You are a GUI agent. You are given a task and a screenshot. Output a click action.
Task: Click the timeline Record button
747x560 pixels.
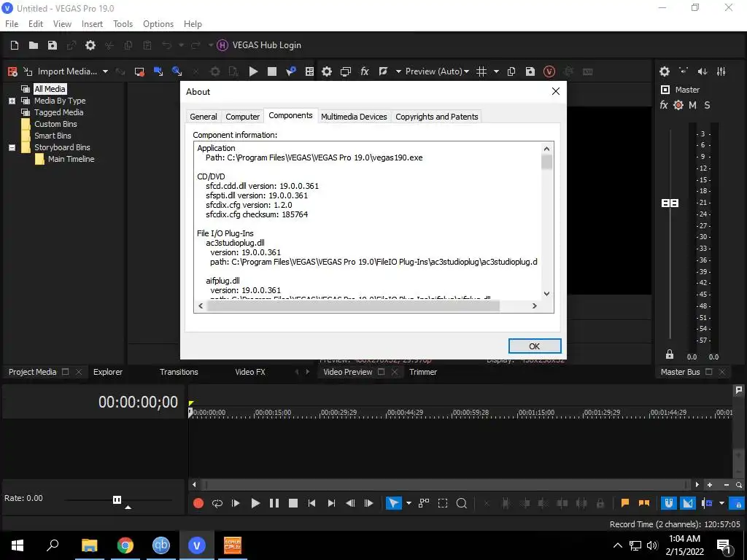point(198,503)
